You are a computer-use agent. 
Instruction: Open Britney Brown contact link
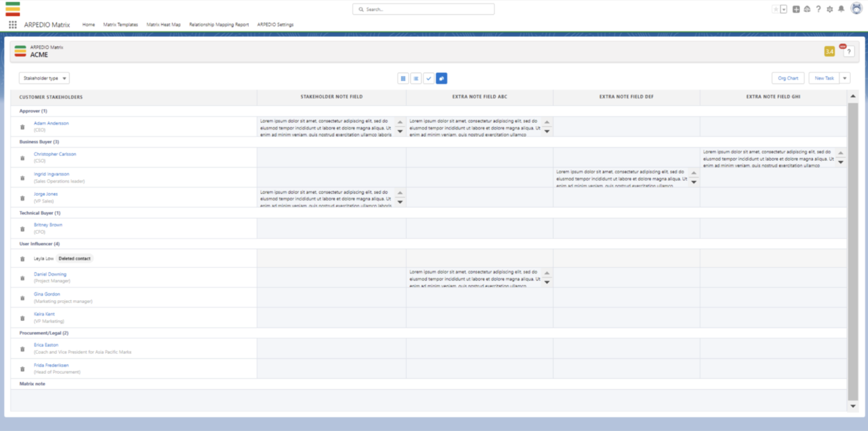click(48, 225)
